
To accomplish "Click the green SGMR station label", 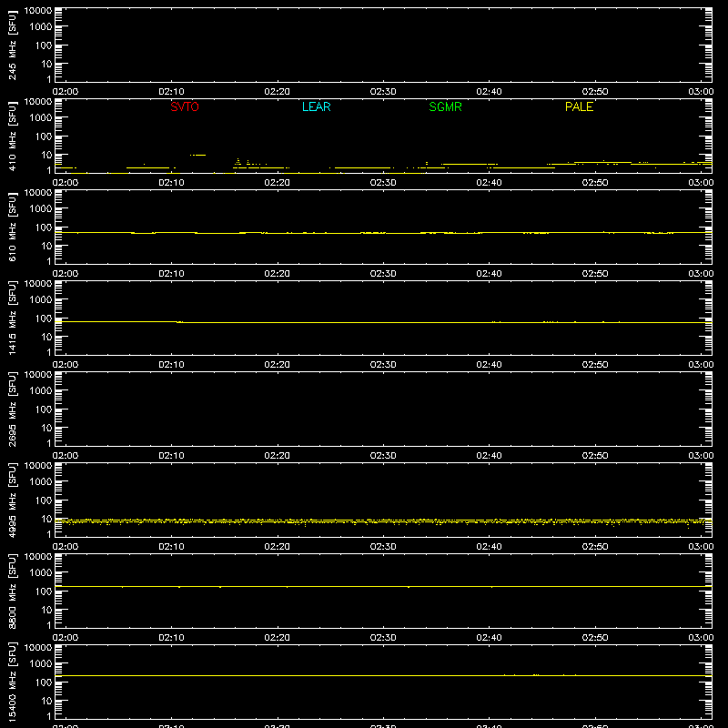I will [x=445, y=106].
